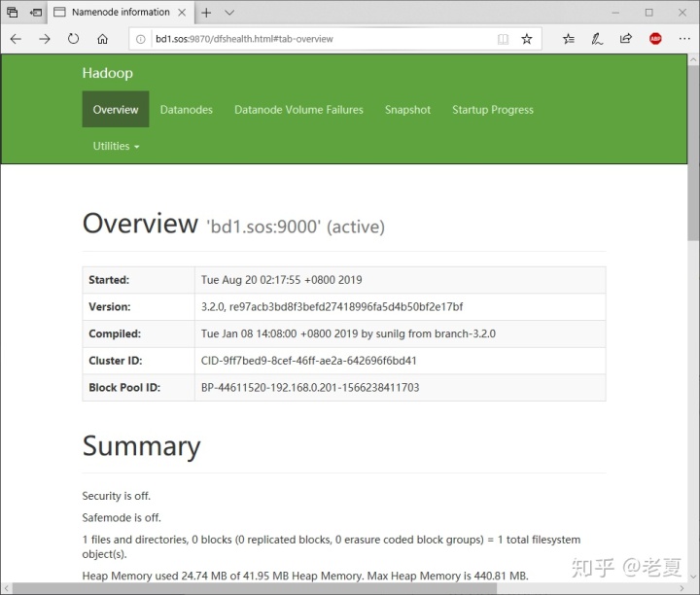Open reading view book icon
Screen dimensions: 700x595
pyautogui.click(x=503, y=39)
